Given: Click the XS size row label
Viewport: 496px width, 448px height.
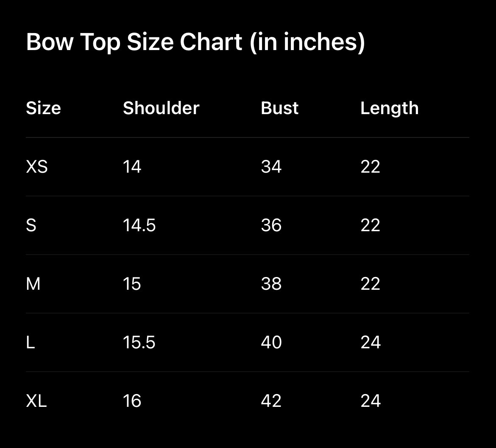Looking at the screenshot, I should click(x=37, y=167).
